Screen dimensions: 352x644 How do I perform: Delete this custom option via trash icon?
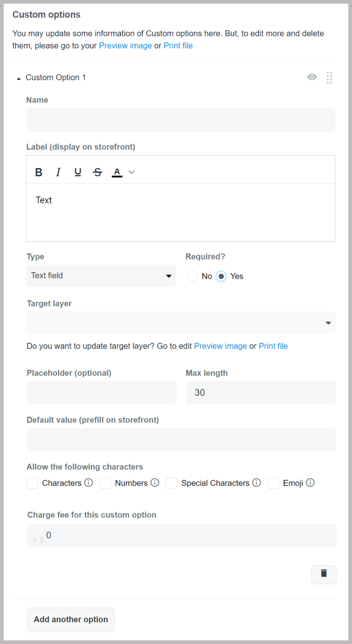point(324,574)
